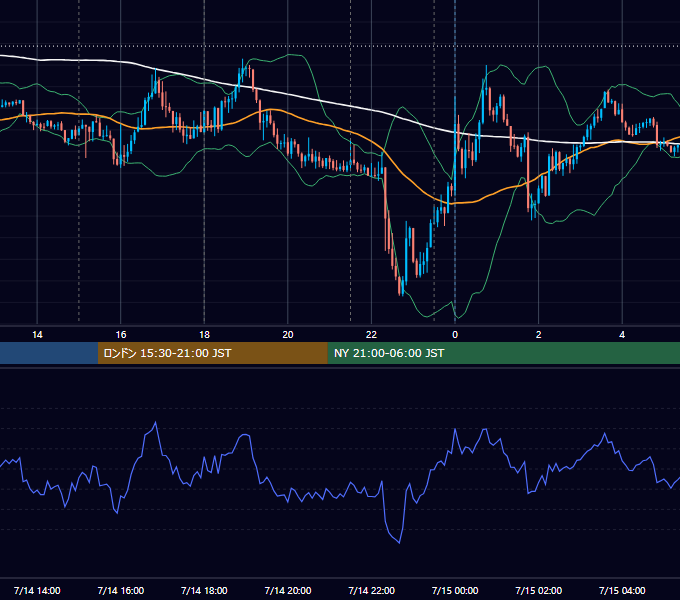The image size is (680, 600).
Task: Click hour label 20 on chart axis
Action: pyautogui.click(x=288, y=334)
